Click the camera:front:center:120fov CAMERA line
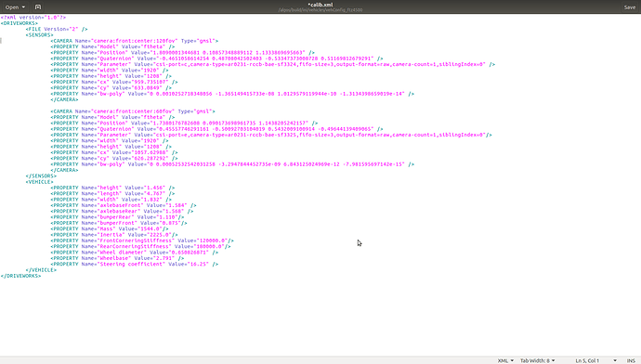Image resolution: width=641 pixels, height=364 pixels. coord(135,41)
